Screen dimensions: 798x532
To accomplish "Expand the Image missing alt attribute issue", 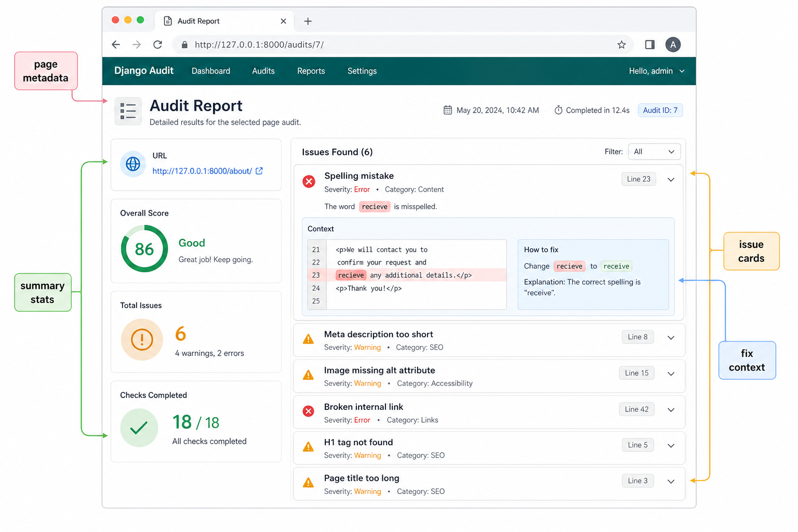I will click(x=671, y=374).
